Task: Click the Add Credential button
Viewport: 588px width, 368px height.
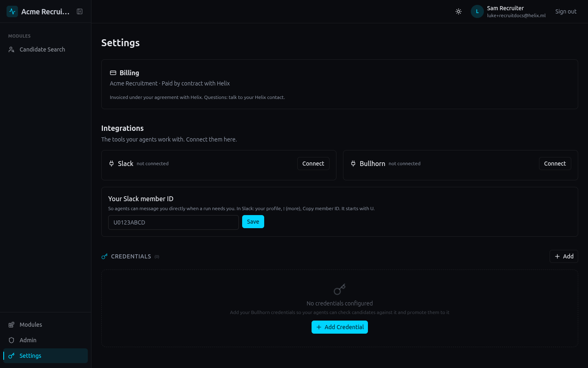Action: pyautogui.click(x=340, y=327)
